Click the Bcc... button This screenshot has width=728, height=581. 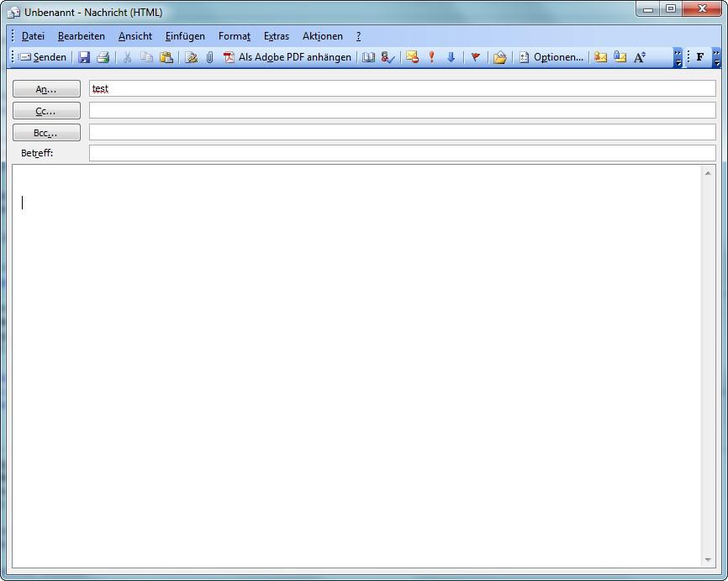46,132
